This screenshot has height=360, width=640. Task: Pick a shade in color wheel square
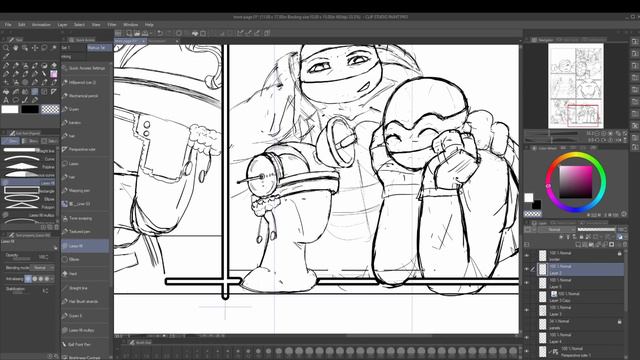point(576,182)
